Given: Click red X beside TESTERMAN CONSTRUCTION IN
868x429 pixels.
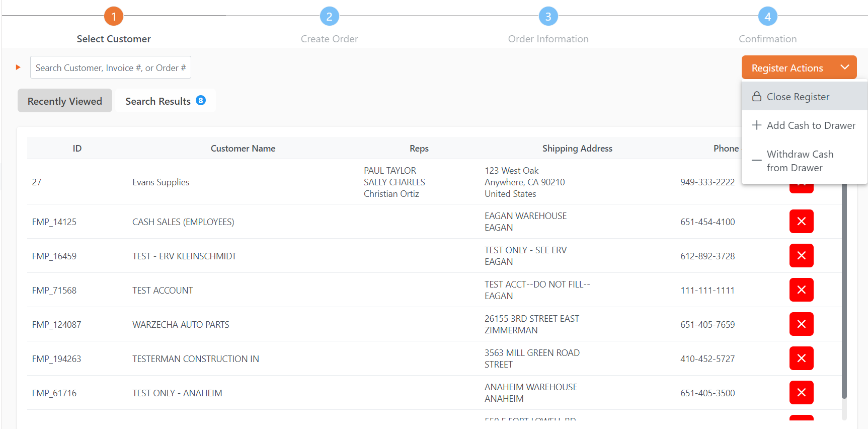Looking at the screenshot, I should 801,359.
